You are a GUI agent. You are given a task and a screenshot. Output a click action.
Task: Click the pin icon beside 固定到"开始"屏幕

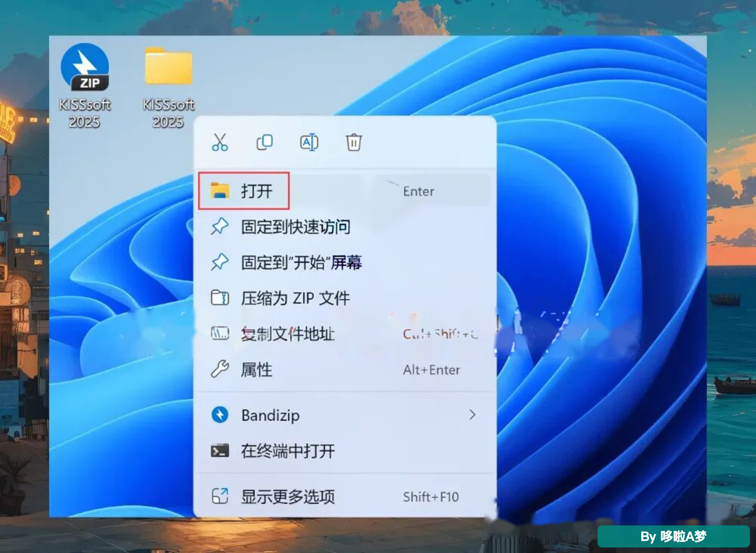point(220,262)
